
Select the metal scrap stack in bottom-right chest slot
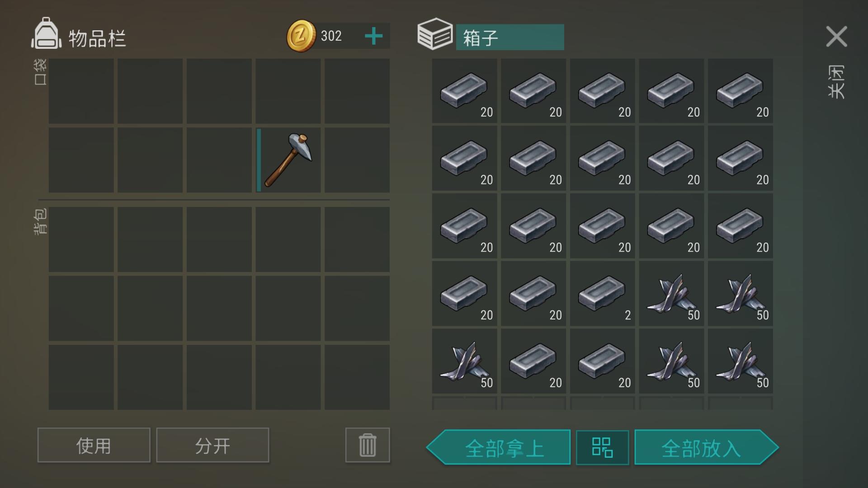(741, 361)
